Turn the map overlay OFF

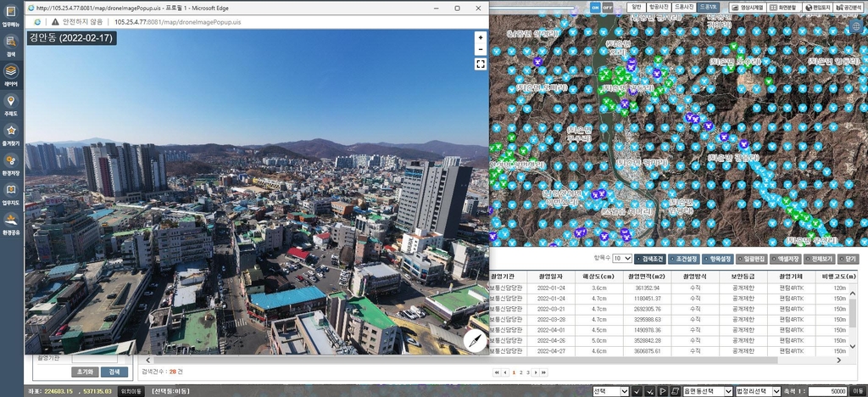tap(608, 7)
